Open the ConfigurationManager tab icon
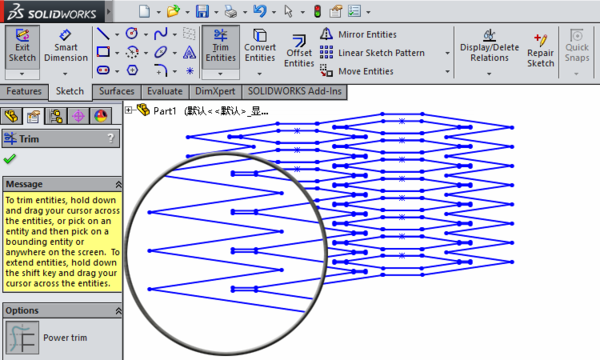The image size is (600, 360). click(55, 116)
